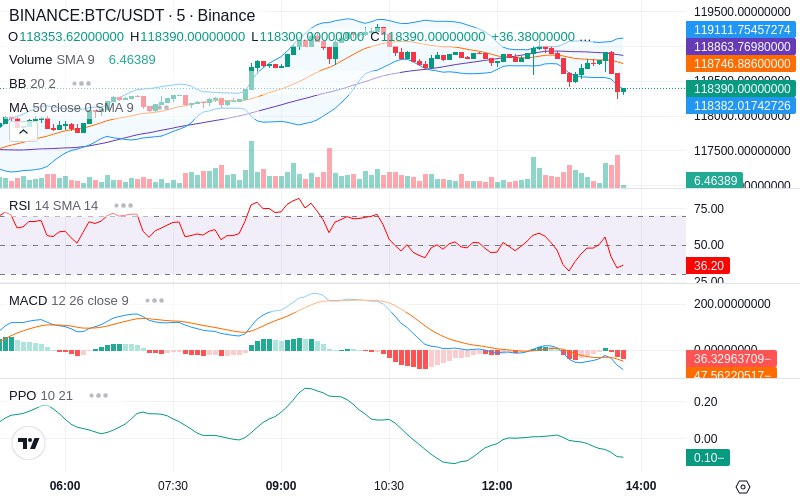
Task: Click the RSI 14 SMA 14 label
Action: point(54,206)
